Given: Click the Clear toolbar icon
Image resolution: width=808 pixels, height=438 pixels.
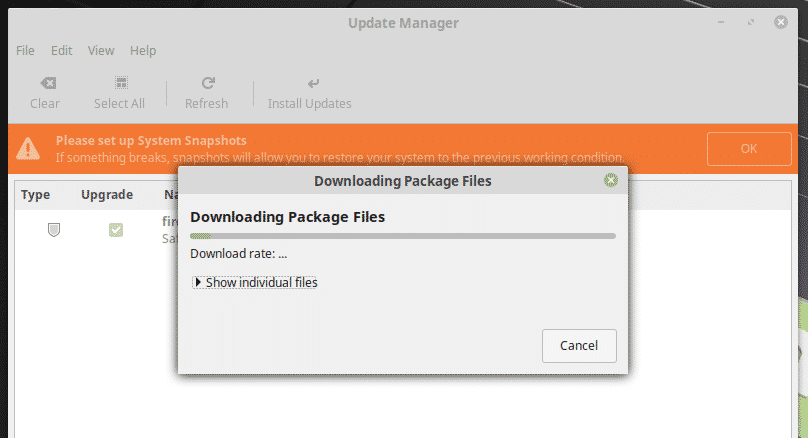Looking at the screenshot, I should (45, 84).
